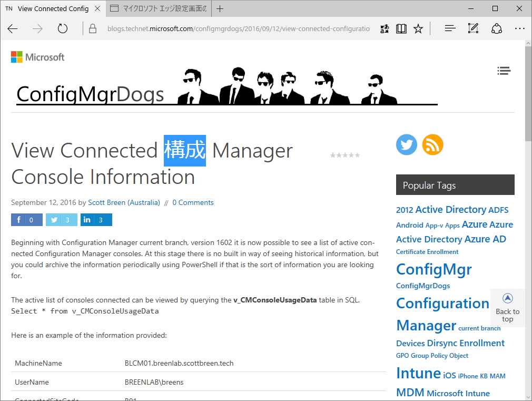
Task: Open Reading view book icon
Action: (401, 29)
